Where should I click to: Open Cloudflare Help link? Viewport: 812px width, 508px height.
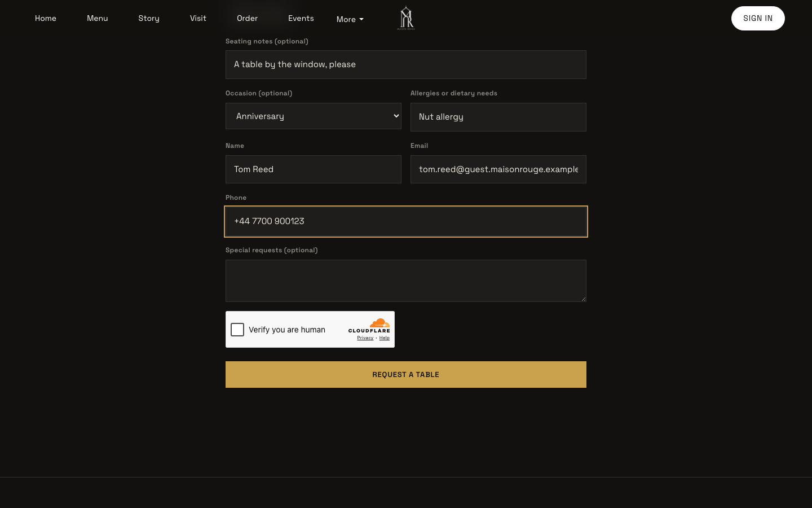pos(384,338)
